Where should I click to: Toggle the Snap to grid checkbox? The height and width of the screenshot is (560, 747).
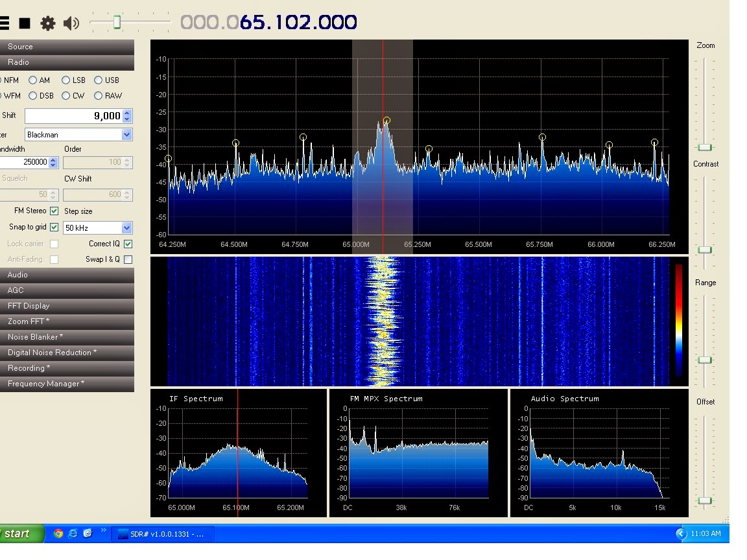[54, 227]
